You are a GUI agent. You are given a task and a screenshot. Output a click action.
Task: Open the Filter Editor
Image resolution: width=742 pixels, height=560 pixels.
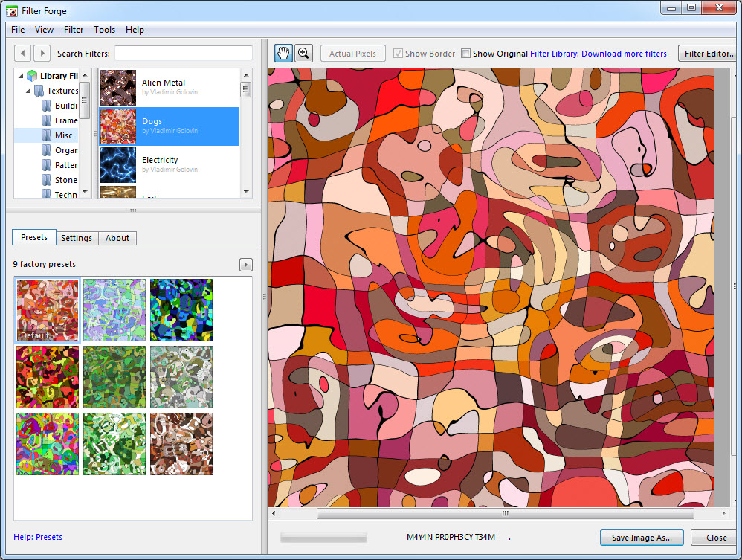[709, 54]
